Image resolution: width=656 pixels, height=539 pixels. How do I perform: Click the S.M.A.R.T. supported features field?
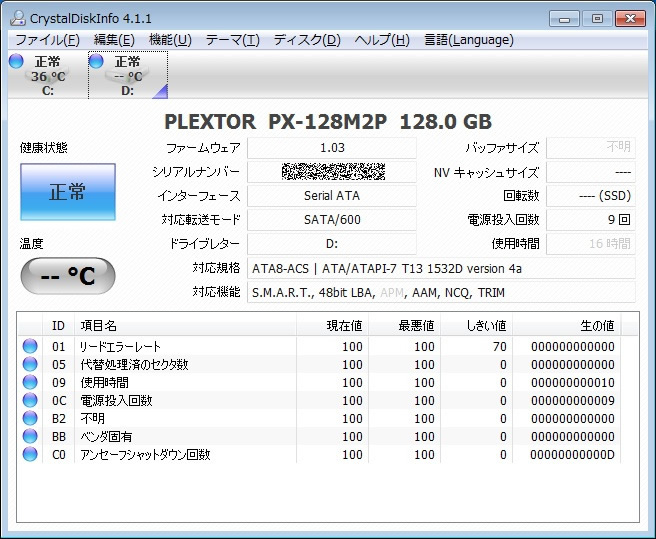(441, 292)
